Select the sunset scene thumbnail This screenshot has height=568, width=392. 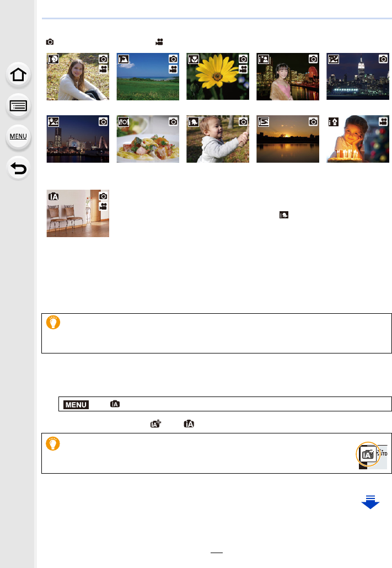[288, 139]
